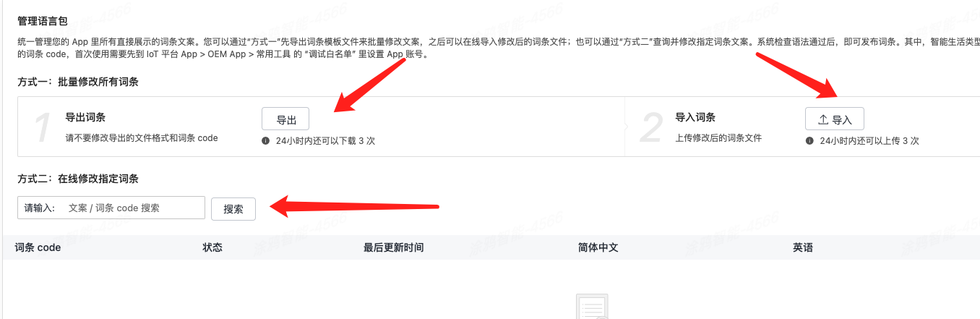Click the large step number 2
980x319 pixels.
coord(652,128)
